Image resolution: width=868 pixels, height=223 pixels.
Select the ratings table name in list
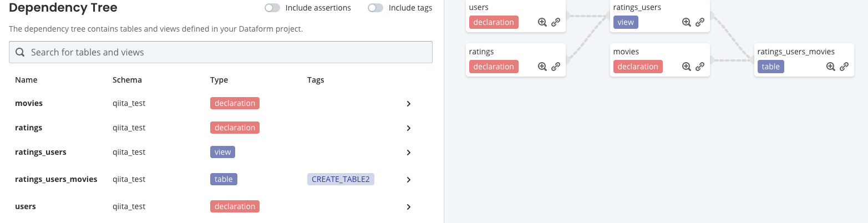coord(29,128)
